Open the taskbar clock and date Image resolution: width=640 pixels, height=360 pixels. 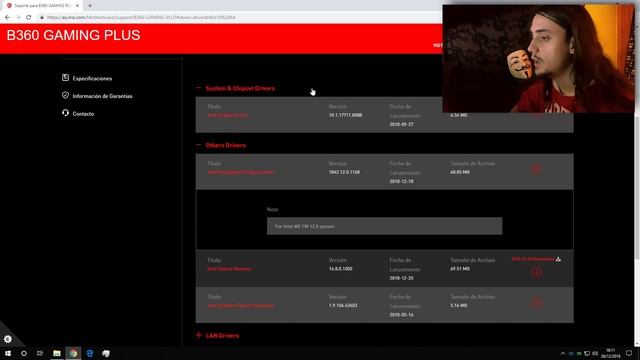tap(611, 353)
